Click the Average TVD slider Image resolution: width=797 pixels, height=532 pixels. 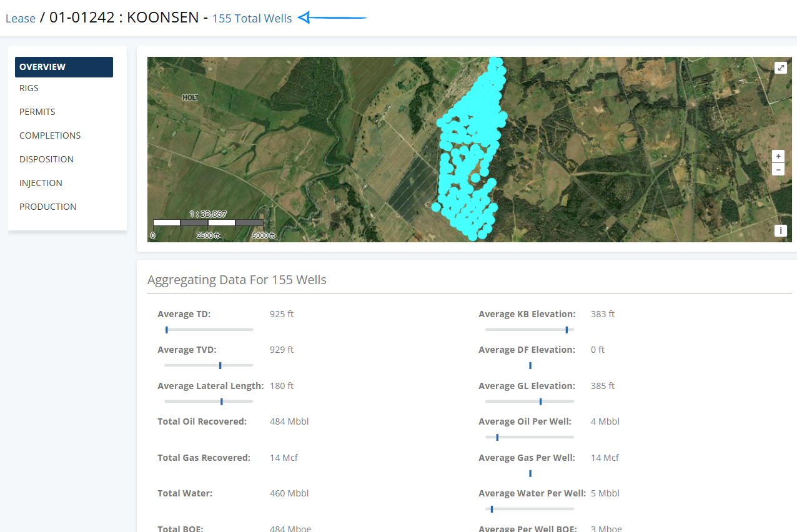[209, 365]
